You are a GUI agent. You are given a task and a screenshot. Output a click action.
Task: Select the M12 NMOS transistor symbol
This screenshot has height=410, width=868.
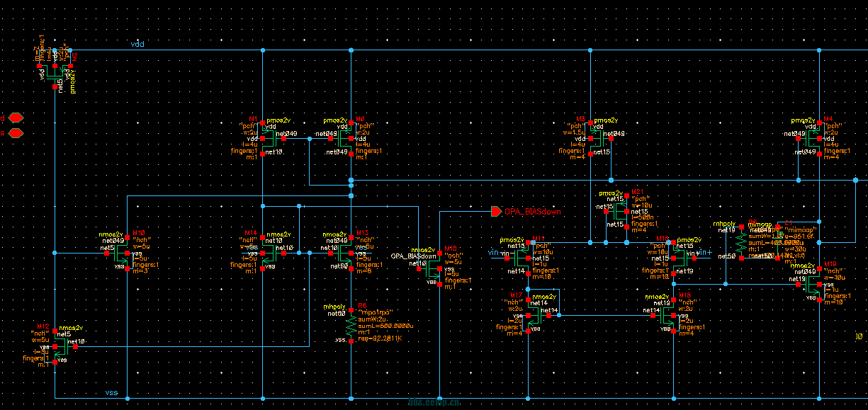coord(60,347)
